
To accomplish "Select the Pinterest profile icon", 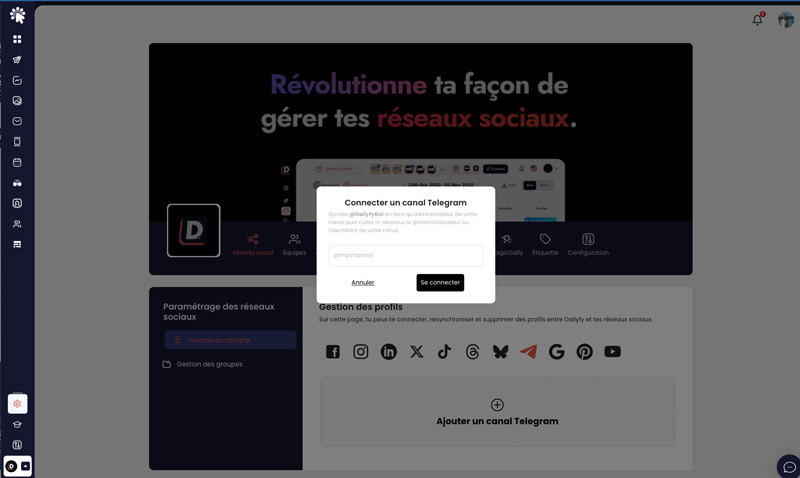I will pos(585,351).
